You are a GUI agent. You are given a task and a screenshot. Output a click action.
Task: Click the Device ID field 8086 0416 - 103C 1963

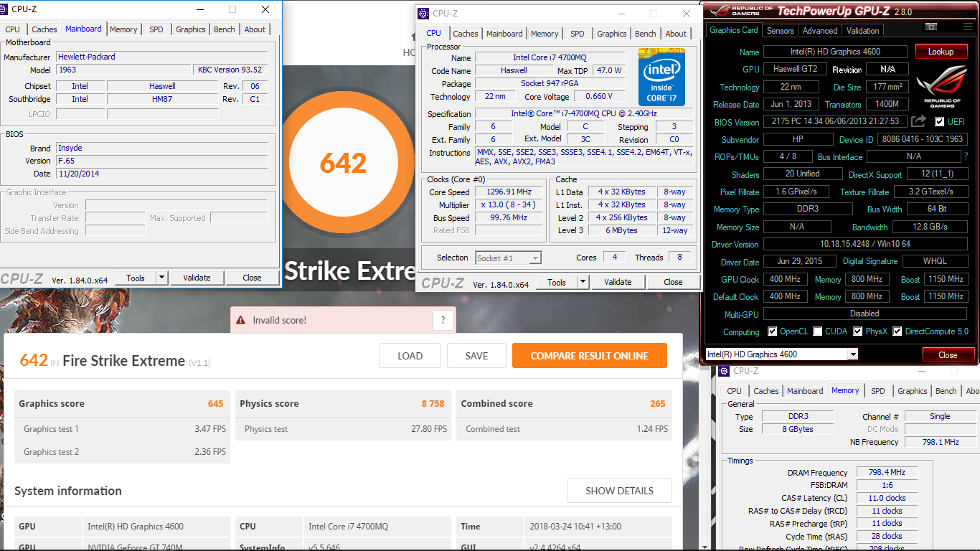tap(922, 139)
